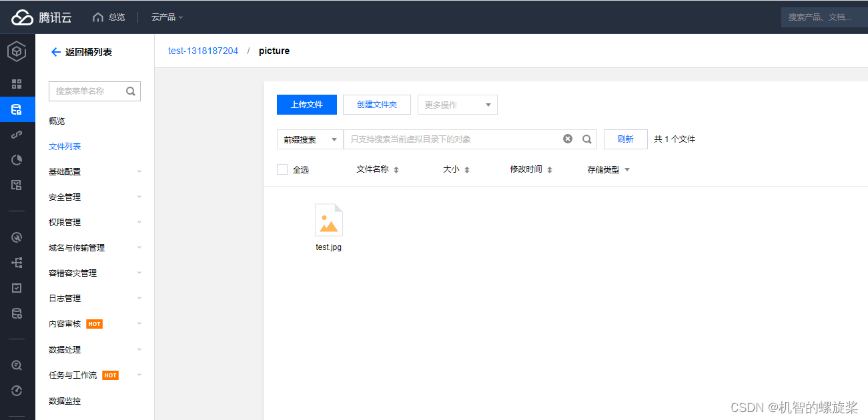868x420 pixels.
Task: Open the test-1318187204 breadcrumb link
Action: (203, 50)
